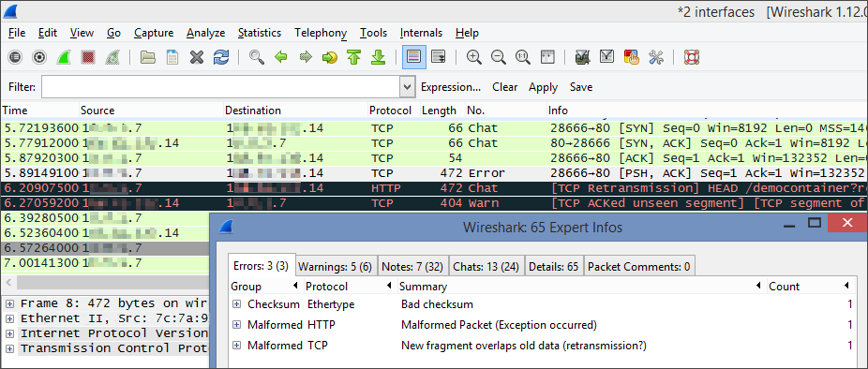
Task: Save this capture file icon
Action: click(x=172, y=57)
